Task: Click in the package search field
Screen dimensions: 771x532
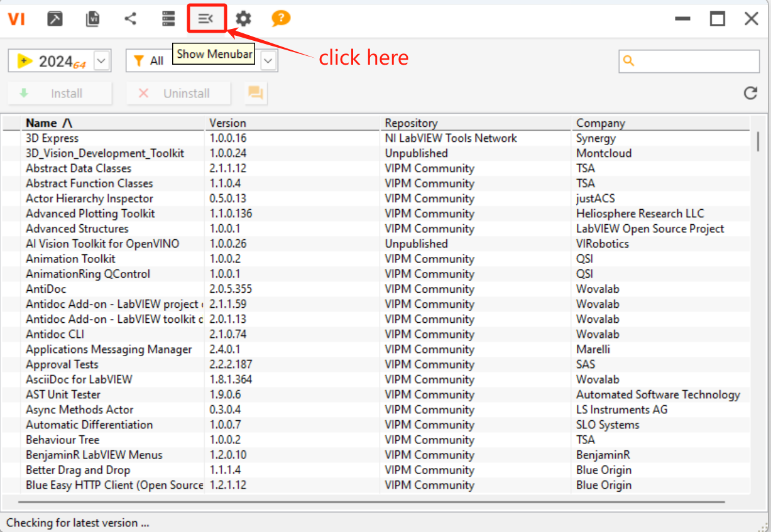Action: tap(696, 61)
